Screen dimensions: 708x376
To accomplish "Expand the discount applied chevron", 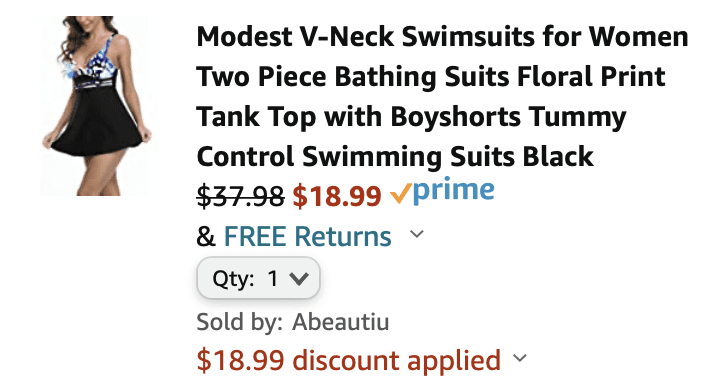I will [520, 358].
